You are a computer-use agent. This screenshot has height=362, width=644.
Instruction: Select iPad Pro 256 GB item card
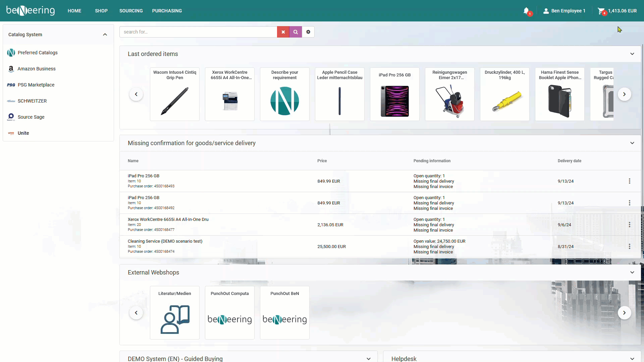pos(395,94)
